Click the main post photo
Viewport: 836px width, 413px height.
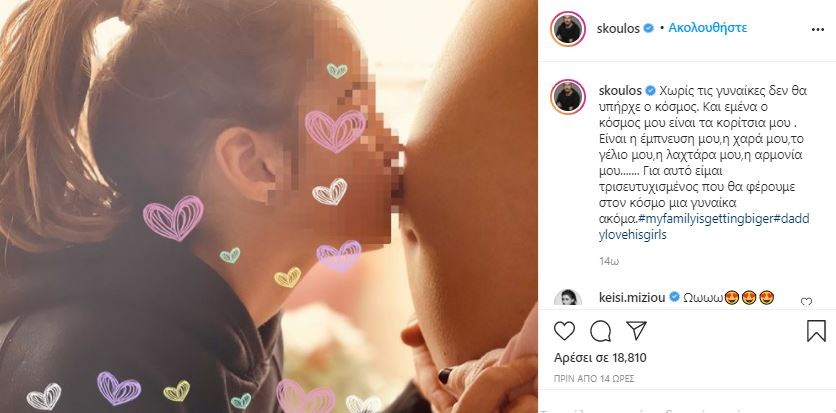[x=269, y=206]
